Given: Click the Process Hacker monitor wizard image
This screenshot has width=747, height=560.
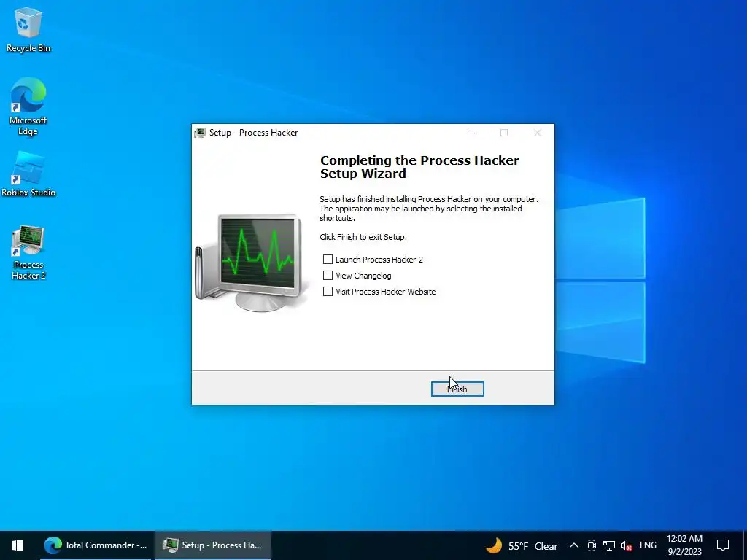Looking at the screenshot, I should click(252, 262).
